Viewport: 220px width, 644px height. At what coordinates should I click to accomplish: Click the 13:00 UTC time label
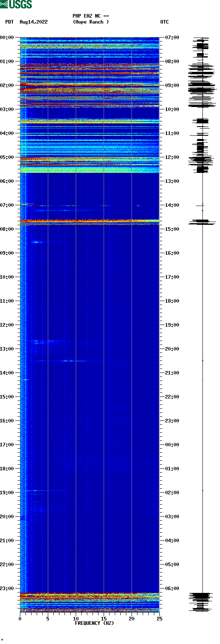172,181
